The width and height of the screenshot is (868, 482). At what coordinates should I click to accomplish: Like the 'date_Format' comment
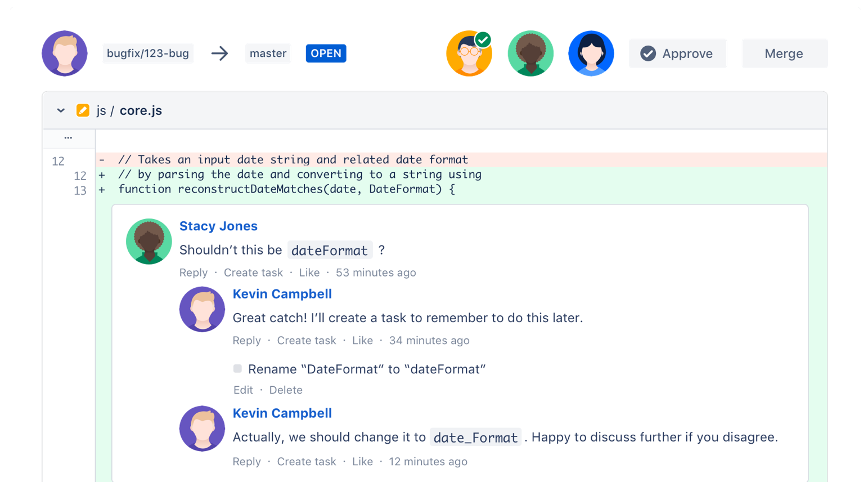pos(363,462)
